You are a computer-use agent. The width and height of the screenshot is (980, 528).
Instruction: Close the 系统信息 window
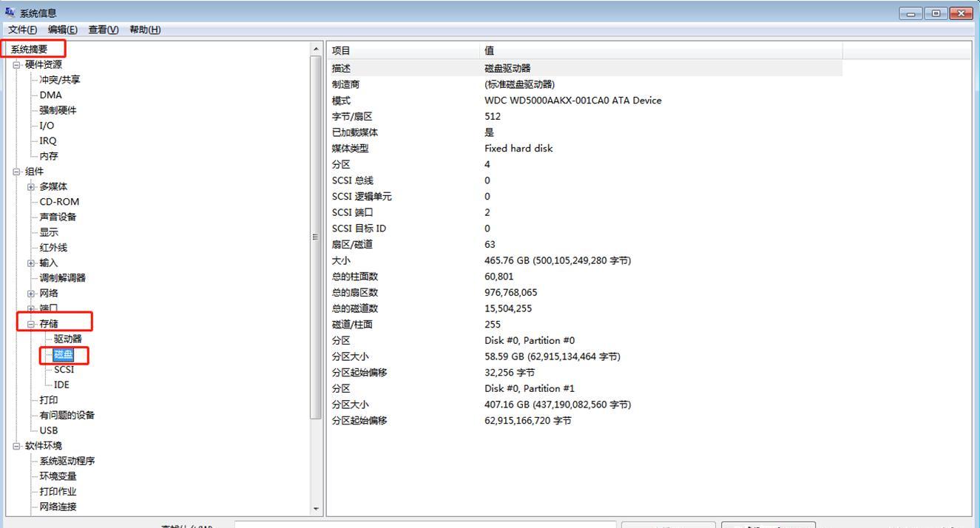[x=962, y=13]
